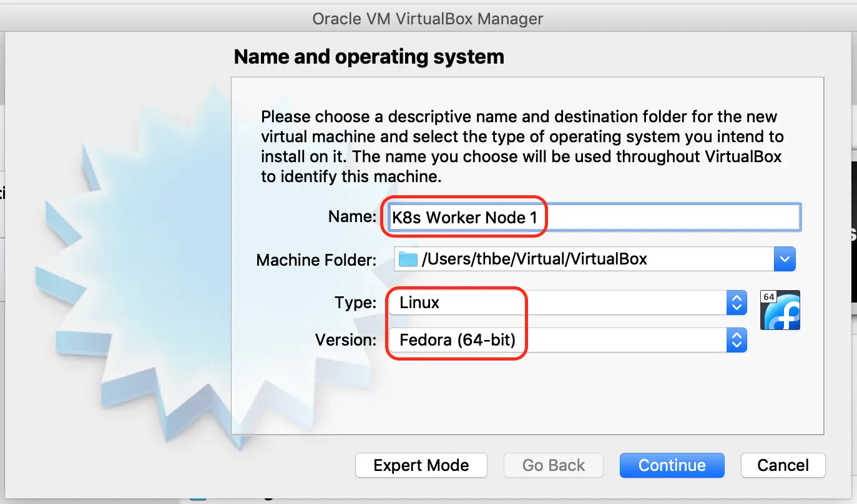Click the Oracle VM VirtualBox Manager title bar

point(428,18)
